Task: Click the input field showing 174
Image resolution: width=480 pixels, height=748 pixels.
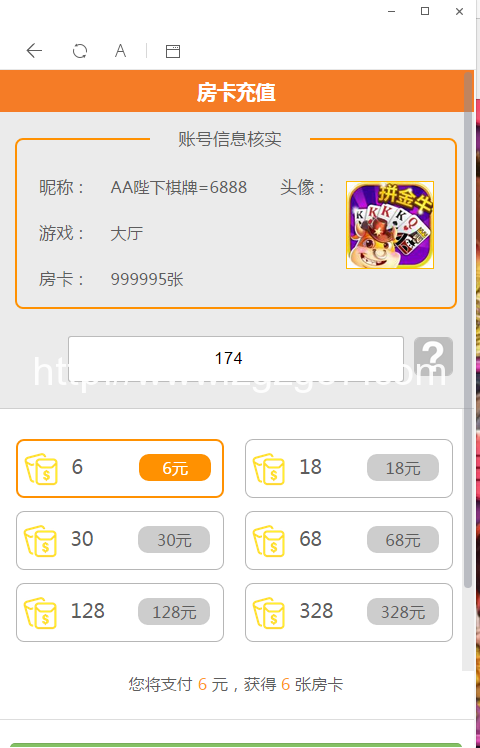Action: (x=236, y=359)
